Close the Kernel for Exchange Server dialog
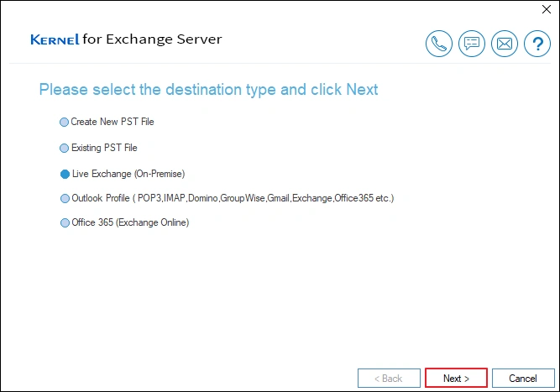Image resolution: width=560 pixels, height=392 pixels. pyautogui.click(x=547, y=9)
